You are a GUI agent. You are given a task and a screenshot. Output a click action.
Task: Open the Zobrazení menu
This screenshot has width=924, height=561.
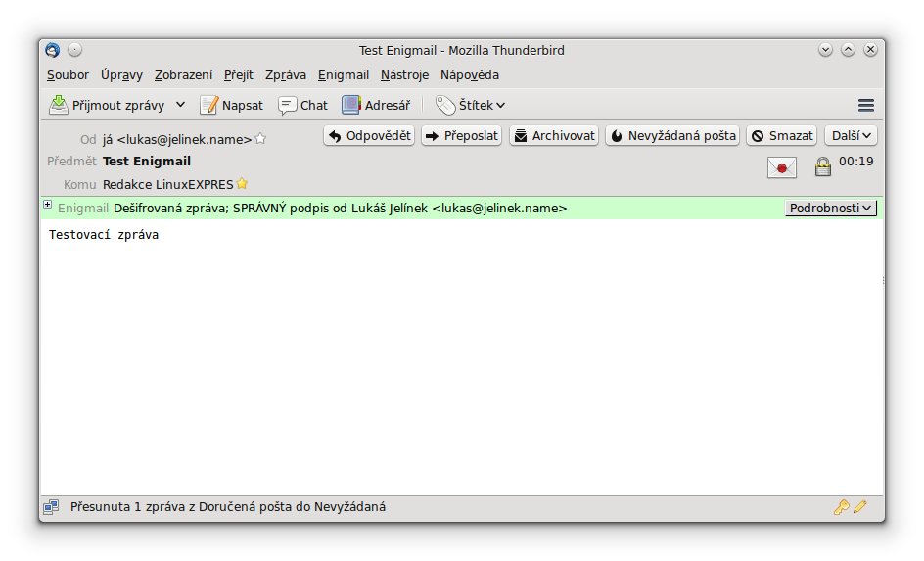tap(183, 74)
